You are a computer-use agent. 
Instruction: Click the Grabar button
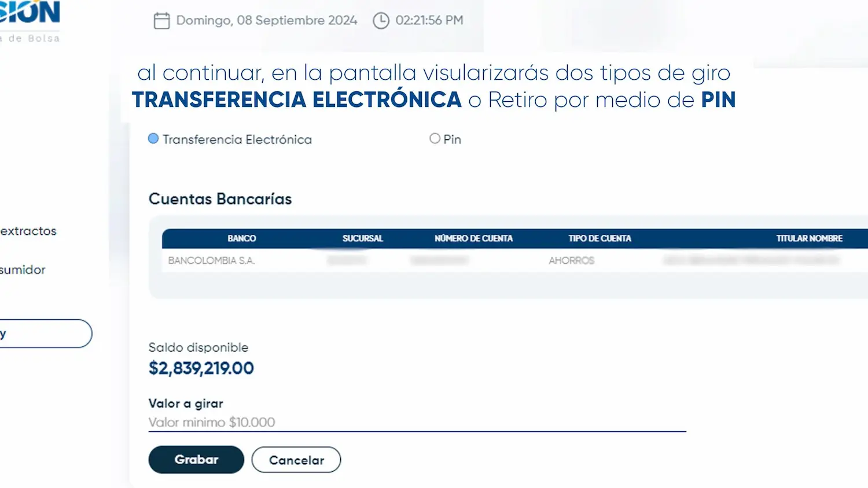tap(196, 460)
